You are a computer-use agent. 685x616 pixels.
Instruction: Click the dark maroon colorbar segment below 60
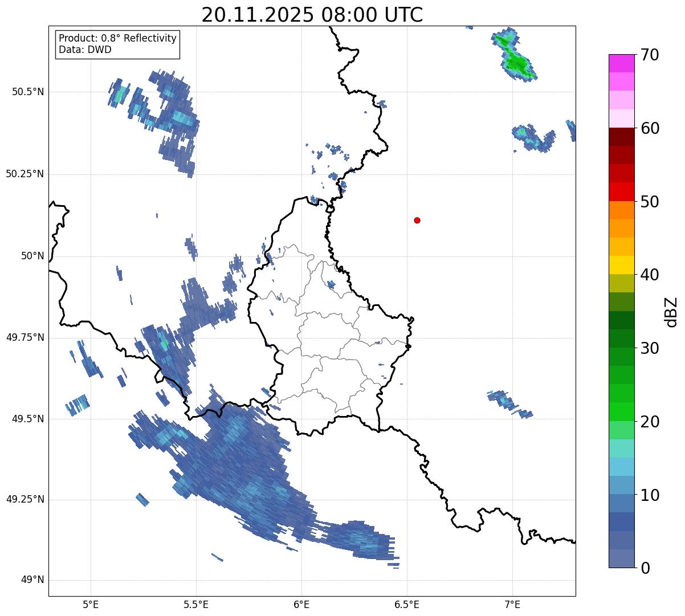click(x=621, y=137)
